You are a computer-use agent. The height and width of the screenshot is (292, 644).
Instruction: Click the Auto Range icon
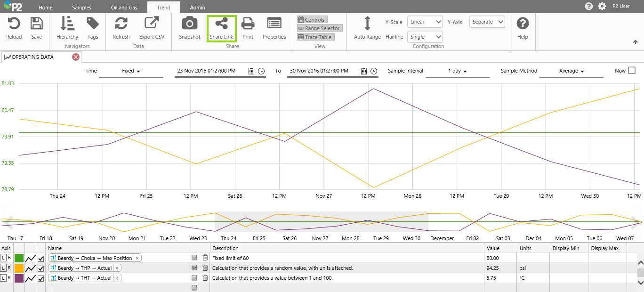pos(367,24)
